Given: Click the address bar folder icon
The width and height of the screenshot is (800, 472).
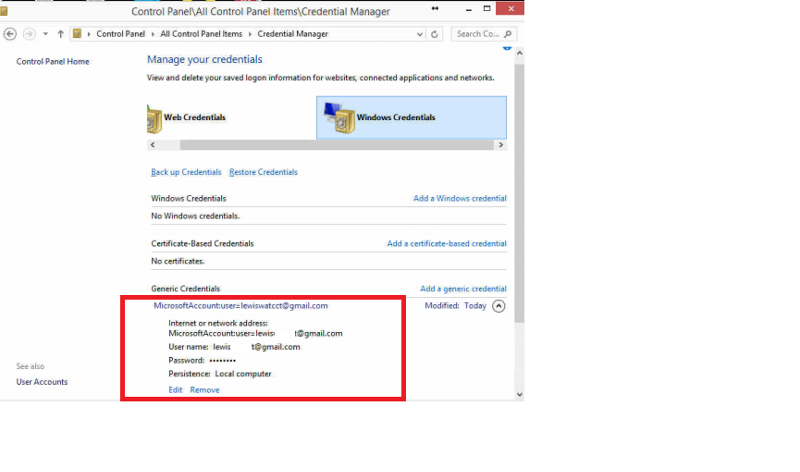Looking at the screenshot, I should pos(77,34).
